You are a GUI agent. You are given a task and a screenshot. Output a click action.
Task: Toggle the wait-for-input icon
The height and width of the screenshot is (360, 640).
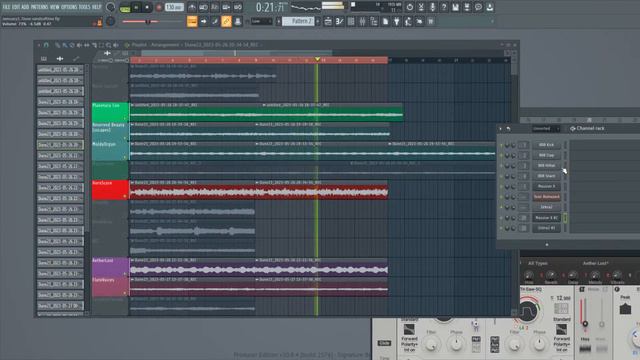(203, 7)
